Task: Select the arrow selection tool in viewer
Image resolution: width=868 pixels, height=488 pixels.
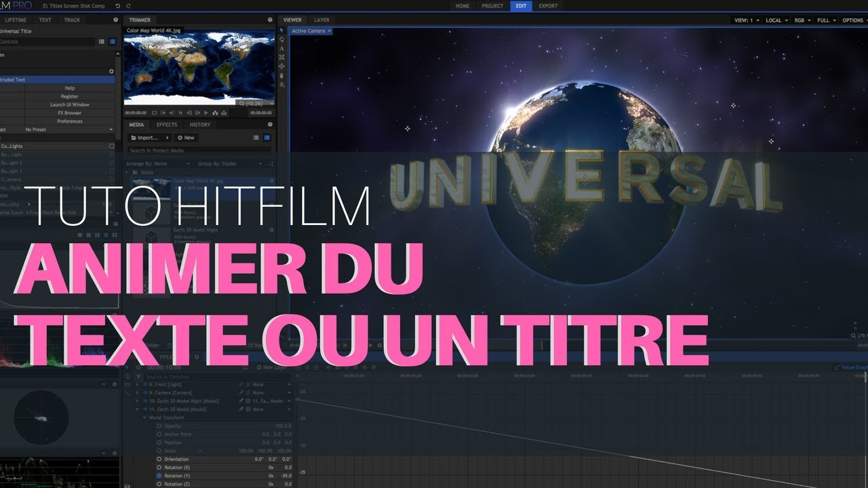Action: [281, 30]
